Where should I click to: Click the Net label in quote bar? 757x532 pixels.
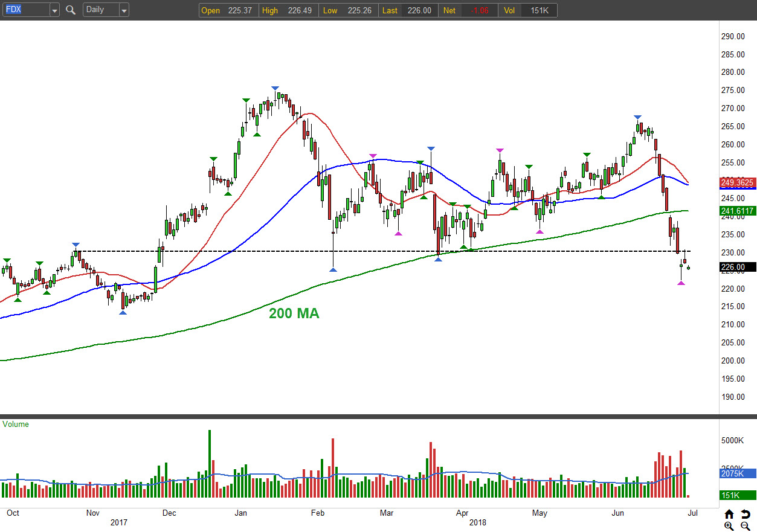[x=450, y=10]
